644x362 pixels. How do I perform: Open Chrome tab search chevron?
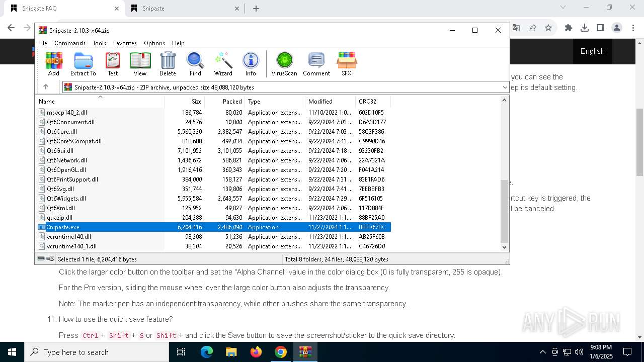(563, 8)
